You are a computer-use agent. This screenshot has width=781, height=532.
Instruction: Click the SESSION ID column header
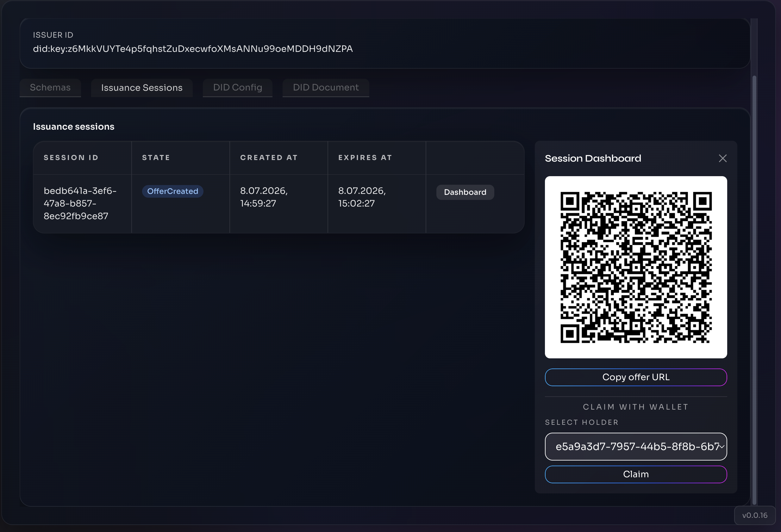[71, 158]
